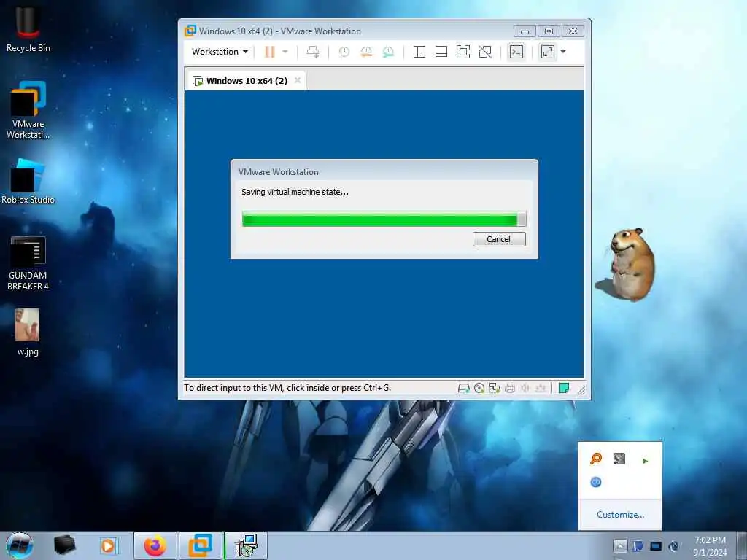Click the status bar hint text about Ctrl+G
This screenshot has width=747, height=560.
(x=287, y=388)
